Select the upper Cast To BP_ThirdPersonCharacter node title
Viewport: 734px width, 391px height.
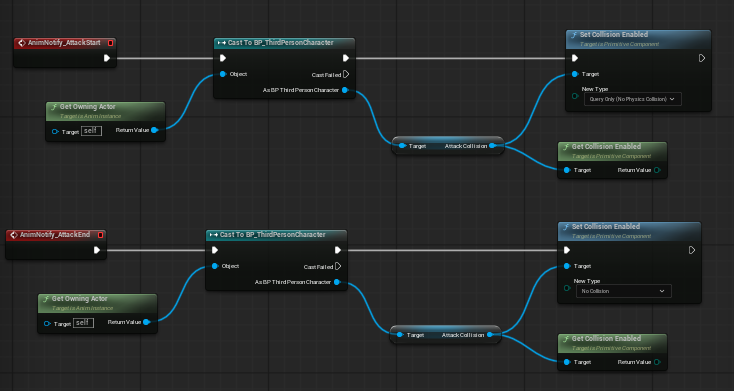(x=280, y=43)
